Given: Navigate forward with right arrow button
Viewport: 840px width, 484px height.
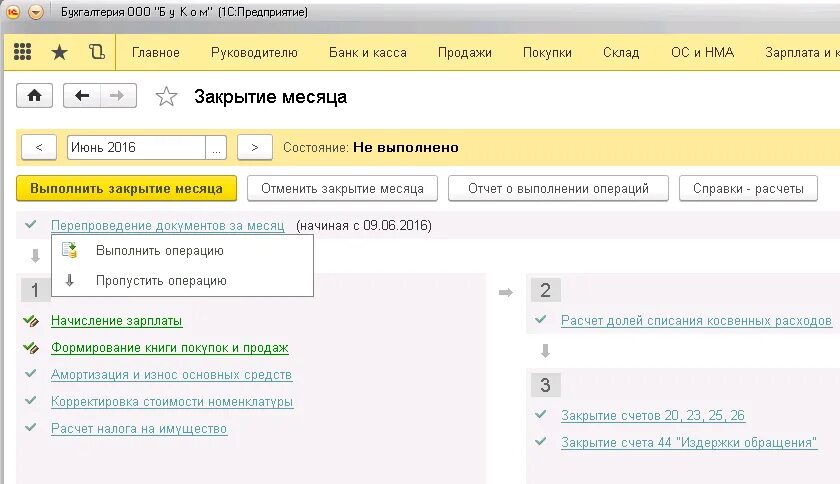Looking at the screenshot, I should [117, 96].
